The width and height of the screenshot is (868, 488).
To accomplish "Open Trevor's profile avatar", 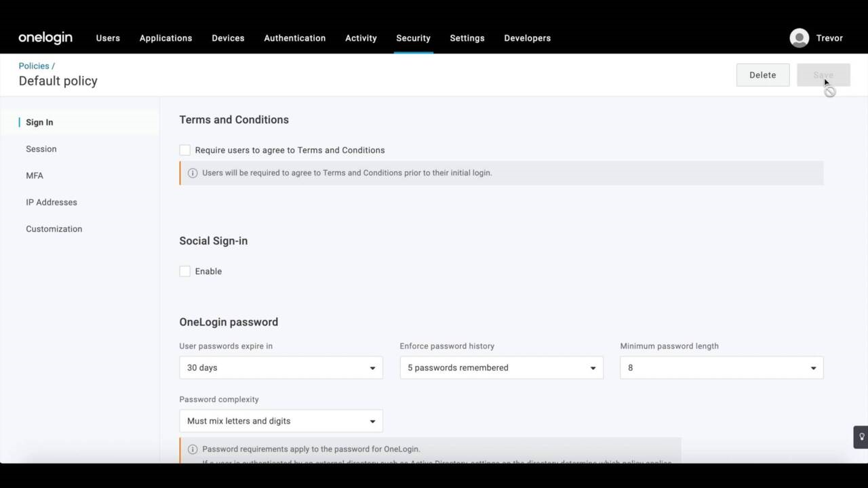I will [x=799, y=38].
